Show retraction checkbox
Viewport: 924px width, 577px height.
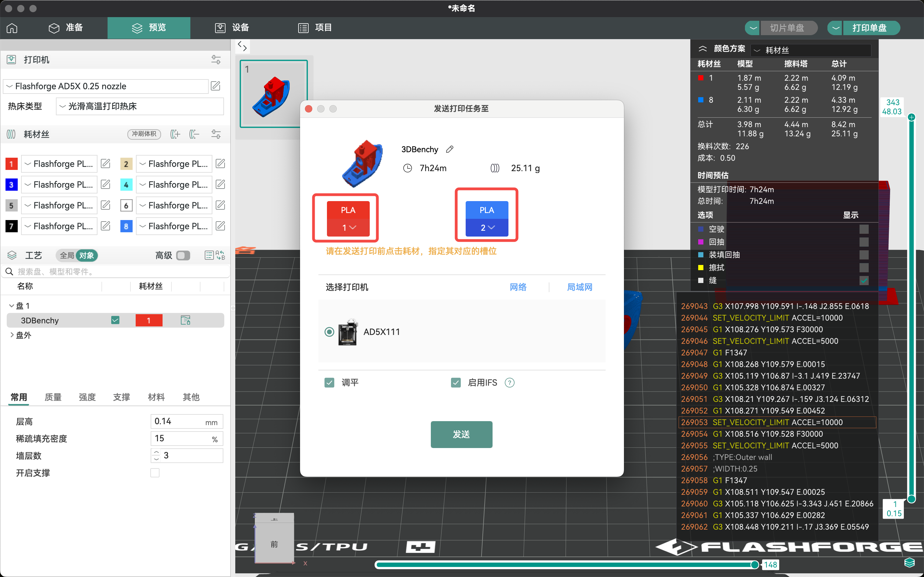click(x=864, y=242)
